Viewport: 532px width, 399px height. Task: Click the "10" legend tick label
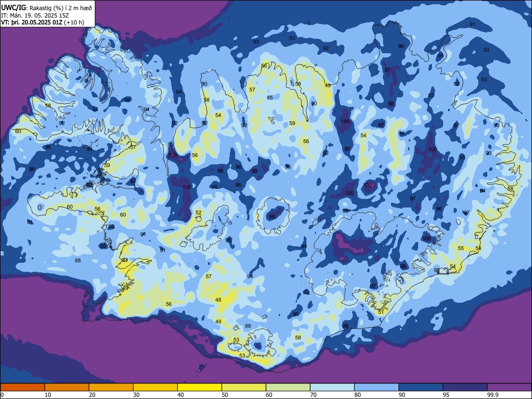pyautogui.click(x=48, y=395)
